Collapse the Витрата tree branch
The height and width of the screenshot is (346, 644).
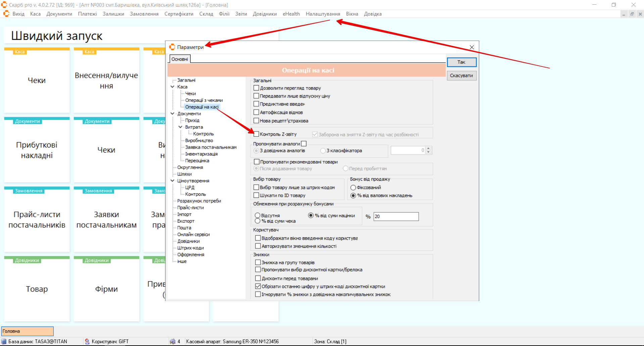click(x=181, y=127)
